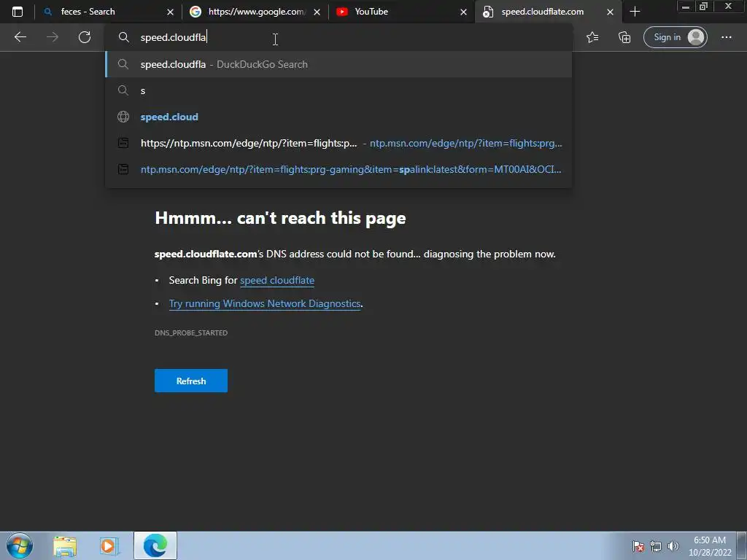Viewport: 747px width, 560px height.
Task: Run Windows Network Diagnostics link
Action: [x=264, y=304]
